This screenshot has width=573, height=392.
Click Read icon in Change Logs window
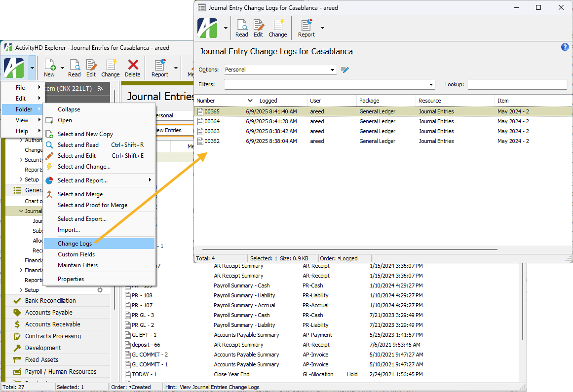tap(241, 28)
